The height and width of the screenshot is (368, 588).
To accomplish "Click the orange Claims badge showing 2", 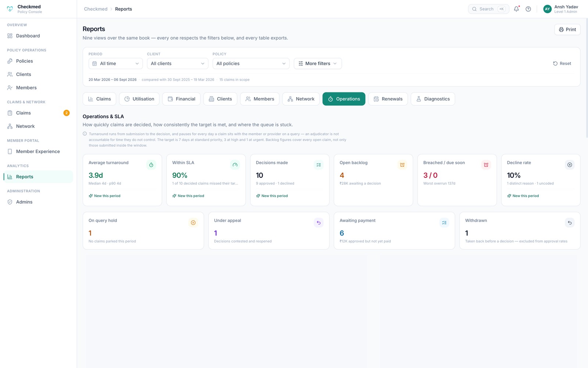I will pos(67,113).
